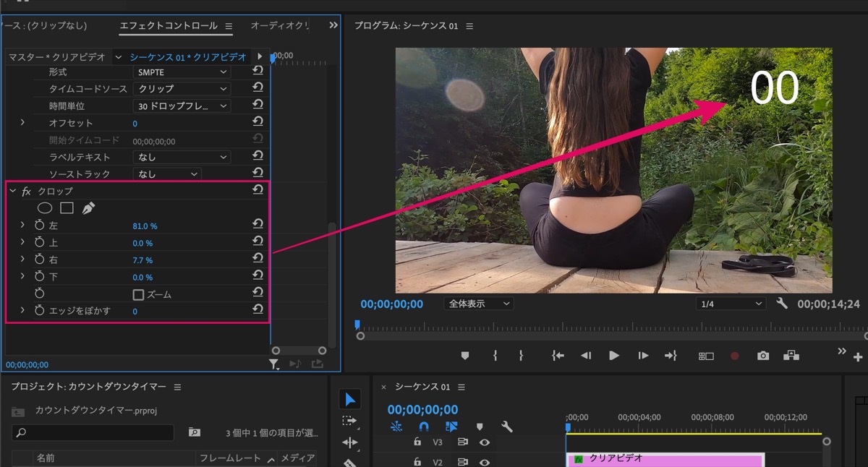Select the ellipse mask tool under クロップ
This screenshot has height=467, width=868.
45,208
